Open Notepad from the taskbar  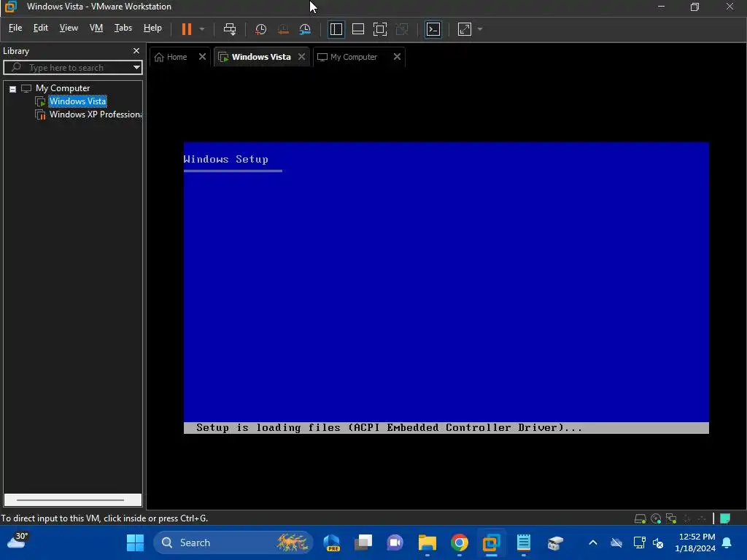tap(523, 542)
